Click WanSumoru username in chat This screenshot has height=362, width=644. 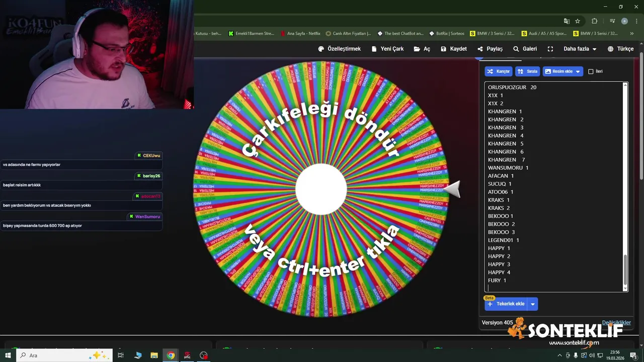(x=147, y=217)
